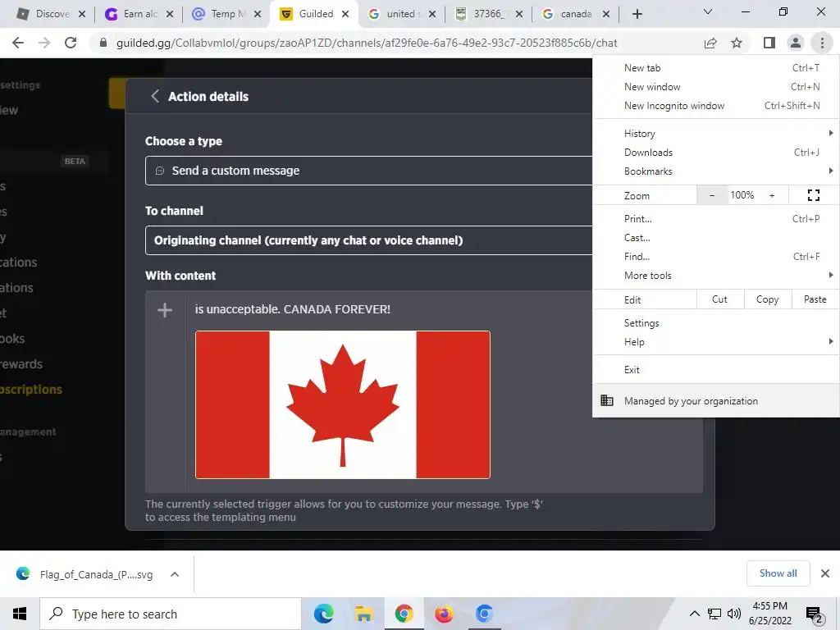Select Cast from Chrome menu

[715, 238]
